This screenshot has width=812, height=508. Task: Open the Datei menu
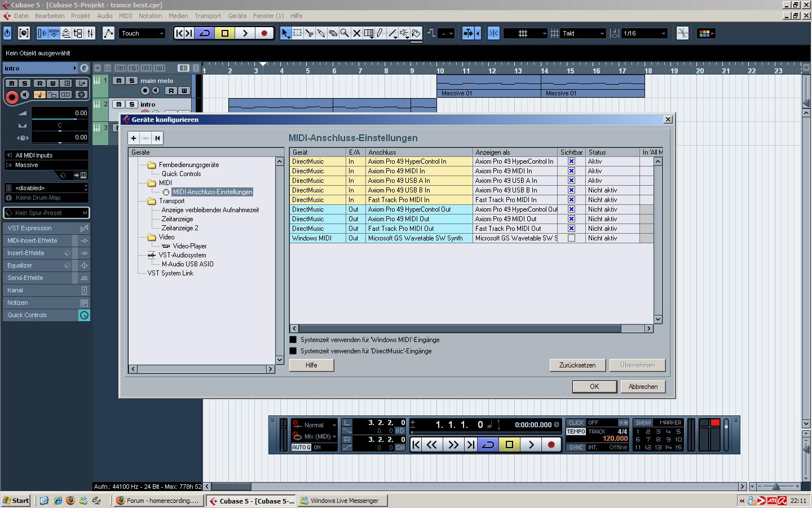21,16
